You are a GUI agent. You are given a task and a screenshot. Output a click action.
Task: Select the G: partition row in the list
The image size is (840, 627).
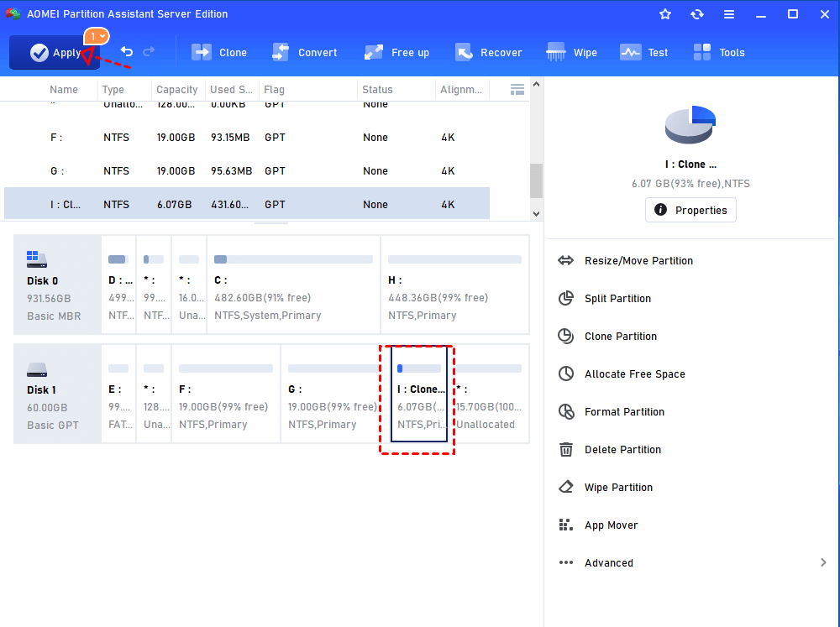click(x=247, y=170)
